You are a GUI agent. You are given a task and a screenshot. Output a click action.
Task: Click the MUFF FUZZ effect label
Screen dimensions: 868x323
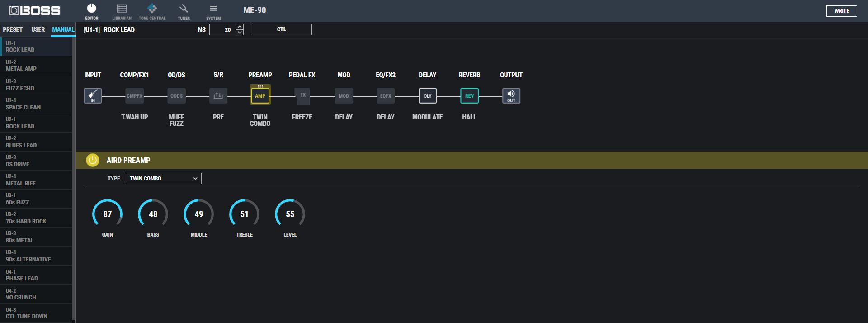click(x=176, y=120)
